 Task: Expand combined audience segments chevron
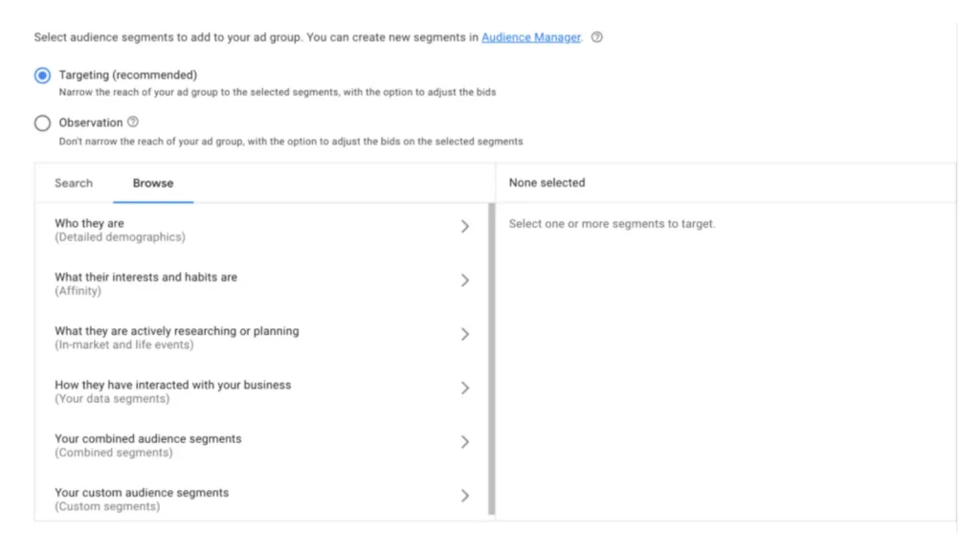pos(465,442)
